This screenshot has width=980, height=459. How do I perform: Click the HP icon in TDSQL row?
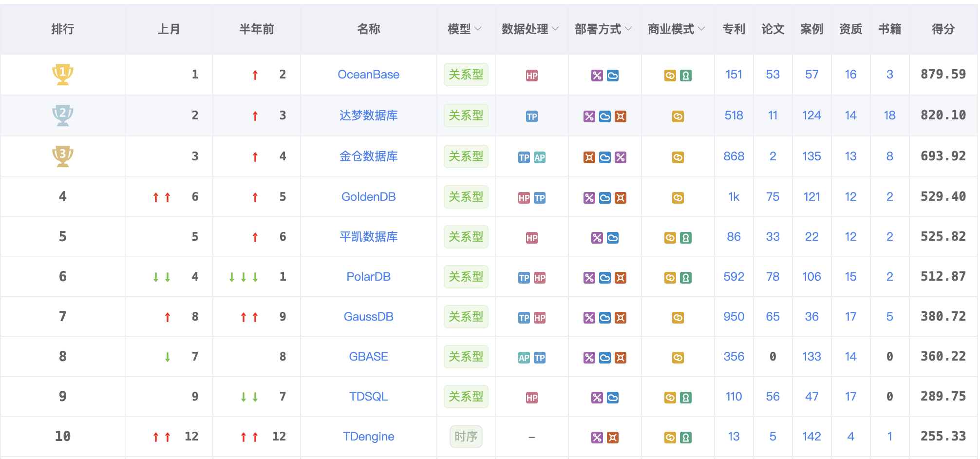(532, 398)
